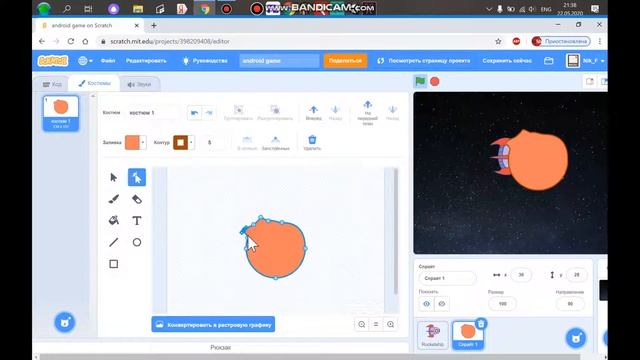640x360 pixels.
Task: Select the Rectangle tool
Action: pos(113,264)
